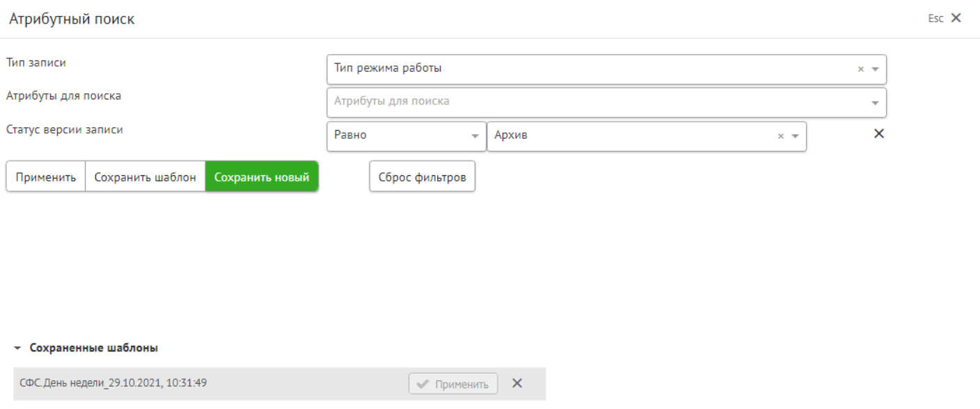The height and width of the screenshot is (409, 980).
Task: Click the green Сохранить новый button
Action: [x=262, y=177]
